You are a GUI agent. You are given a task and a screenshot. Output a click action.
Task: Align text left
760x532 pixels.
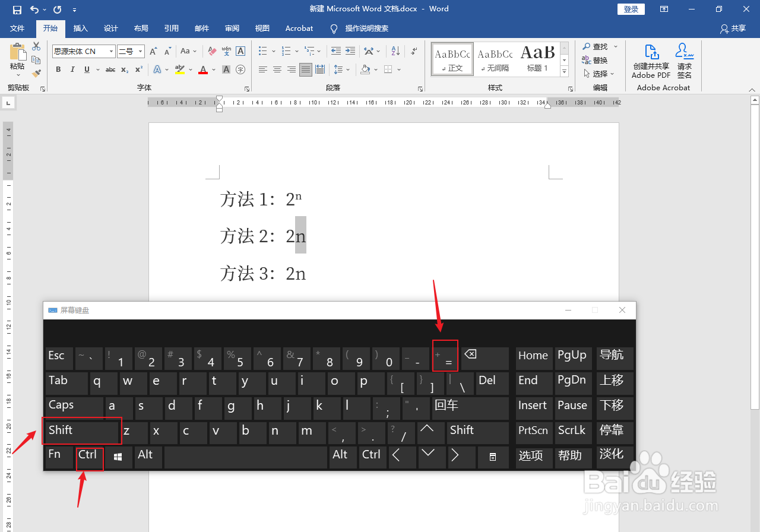(x=263, y=69)
